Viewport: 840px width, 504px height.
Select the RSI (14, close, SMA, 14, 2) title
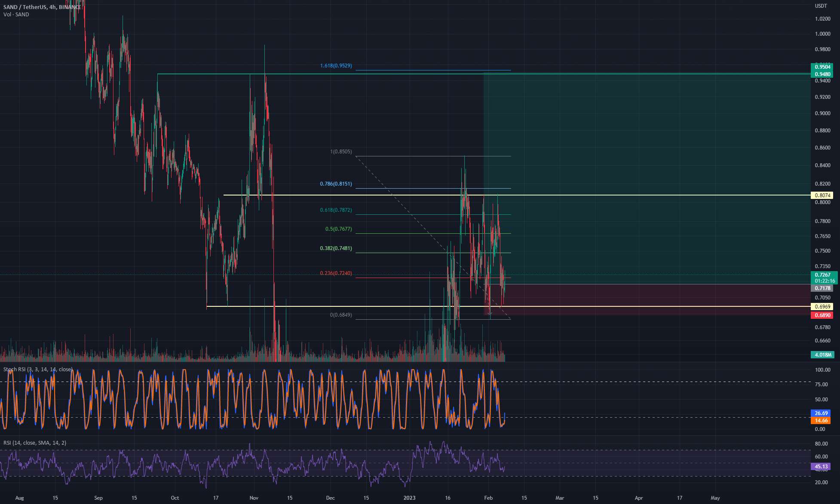[35, 443]
